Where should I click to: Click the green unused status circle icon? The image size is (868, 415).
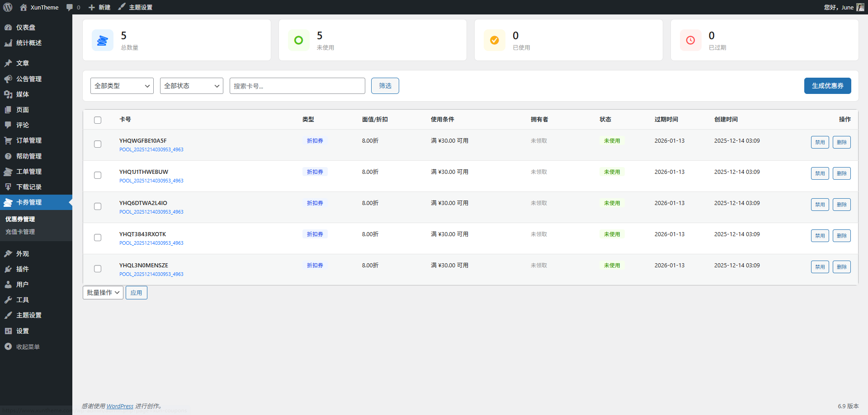(298, 41)
